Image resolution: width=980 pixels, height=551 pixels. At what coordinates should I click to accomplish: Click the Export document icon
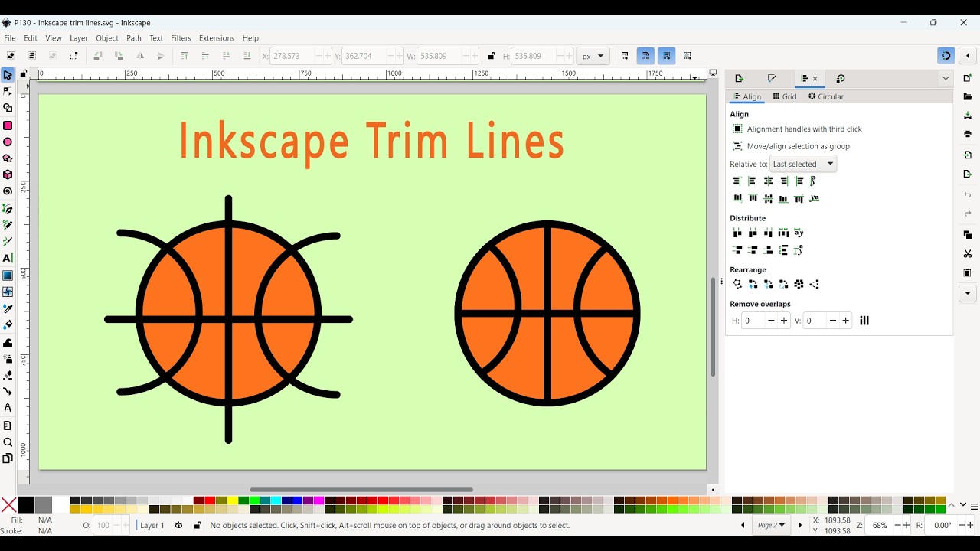coord(968,174)
